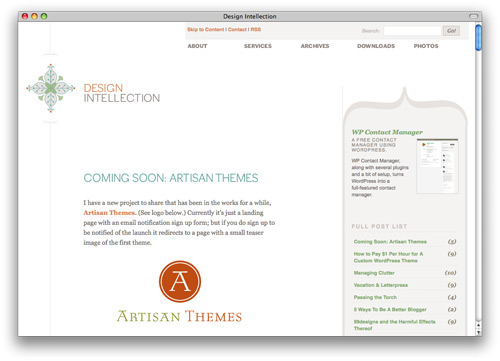Viewport: 500px width, 361px height.
Task: Open the ARCHIVES menu item
Action: pos(315,46)
